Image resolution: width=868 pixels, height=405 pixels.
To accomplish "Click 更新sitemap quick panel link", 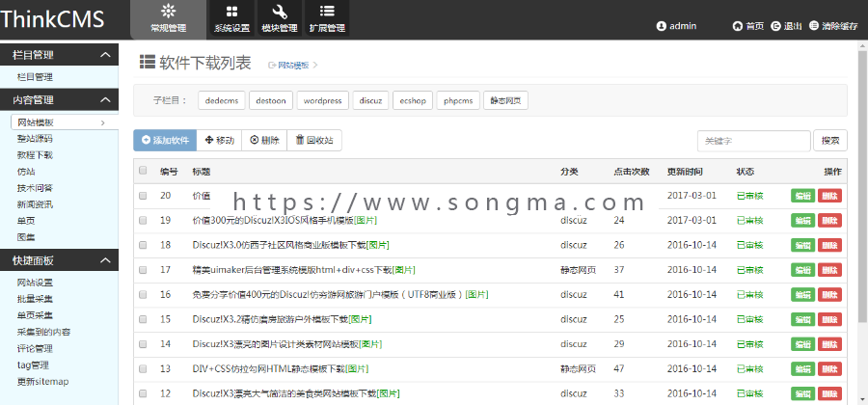I will pos(43,382).
